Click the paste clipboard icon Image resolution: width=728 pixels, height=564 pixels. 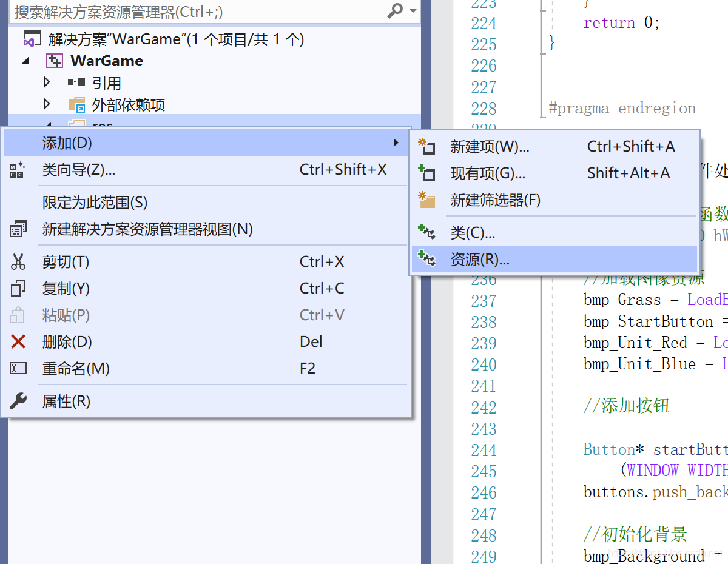18,315
